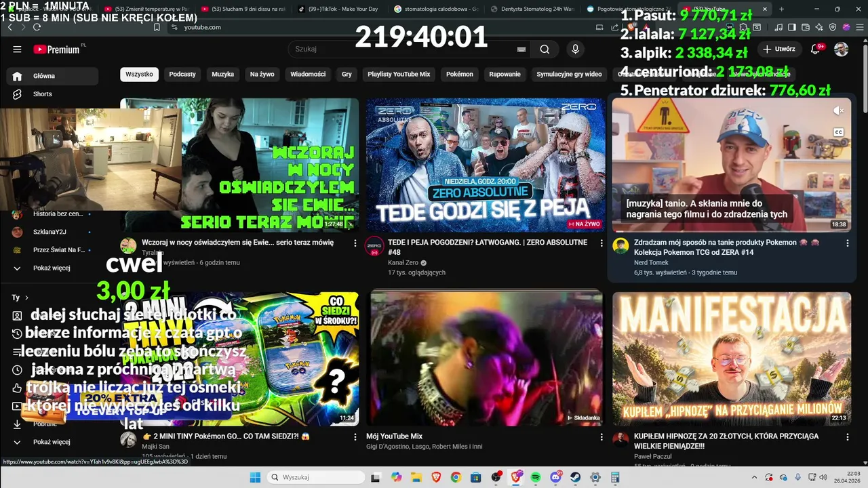Open options menu for TEDE I PEJA video
868x488 pixels.
coord(601,243)
